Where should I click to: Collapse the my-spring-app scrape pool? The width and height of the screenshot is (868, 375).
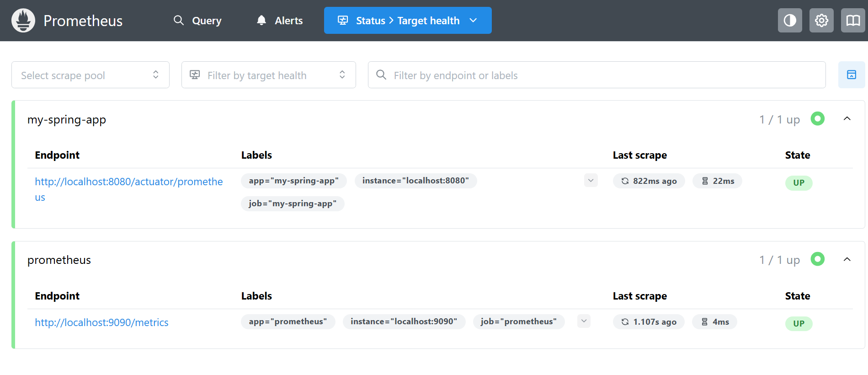click(847, 119)
